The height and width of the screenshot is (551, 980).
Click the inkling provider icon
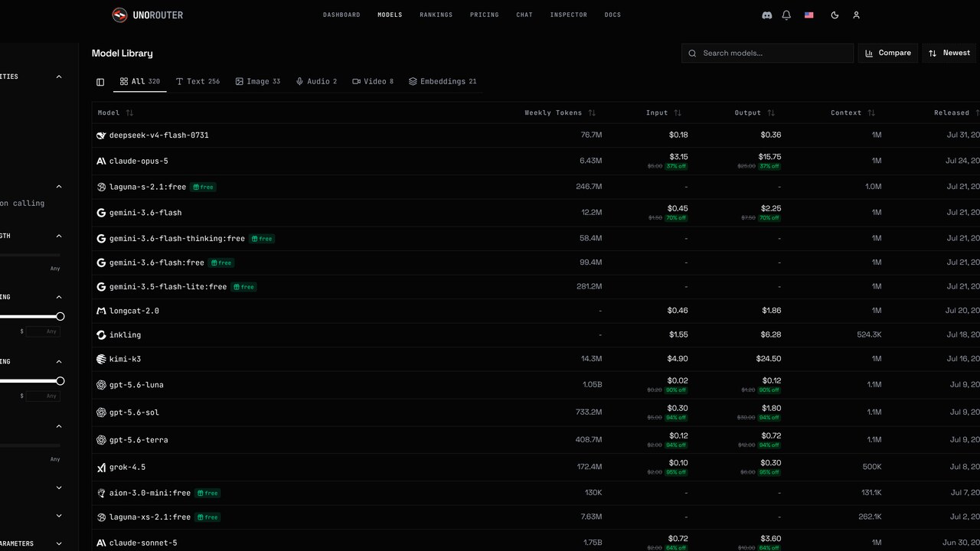click(101, 335)
